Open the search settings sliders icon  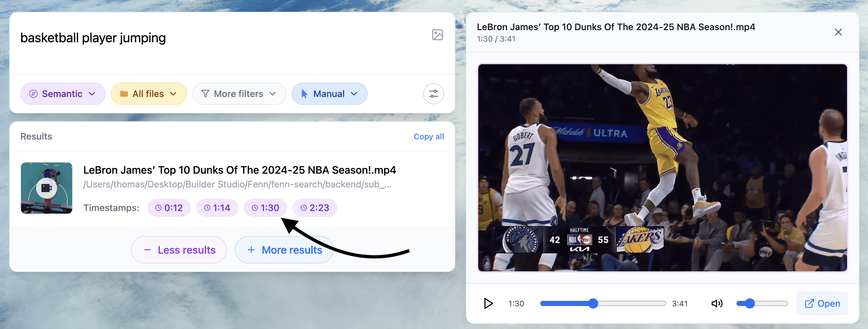[433, 94]
